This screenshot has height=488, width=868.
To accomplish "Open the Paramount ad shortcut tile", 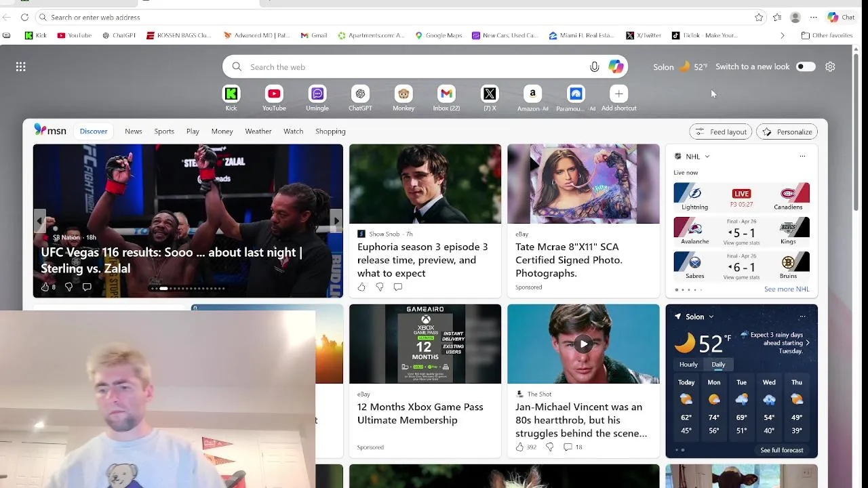I will pyautogui.click(x=576, y=94).
